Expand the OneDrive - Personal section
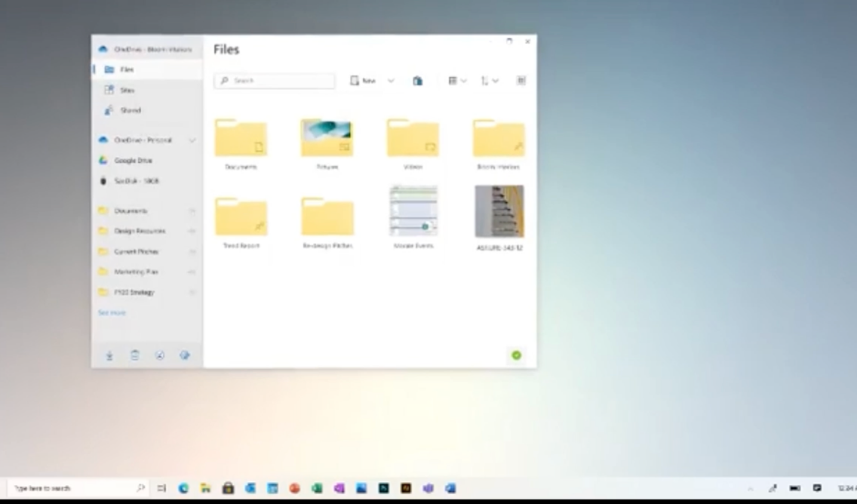The width and height of the screenshot is (857, 504). [x=192, y=140]
